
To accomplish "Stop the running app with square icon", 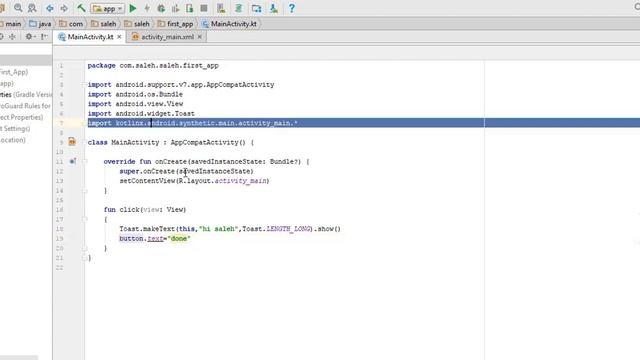I will point(204,8).
